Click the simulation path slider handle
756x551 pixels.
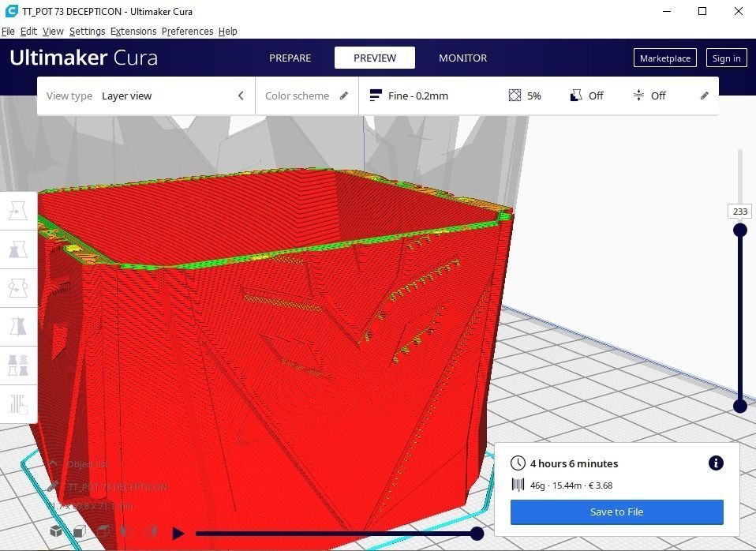point(477,533)
